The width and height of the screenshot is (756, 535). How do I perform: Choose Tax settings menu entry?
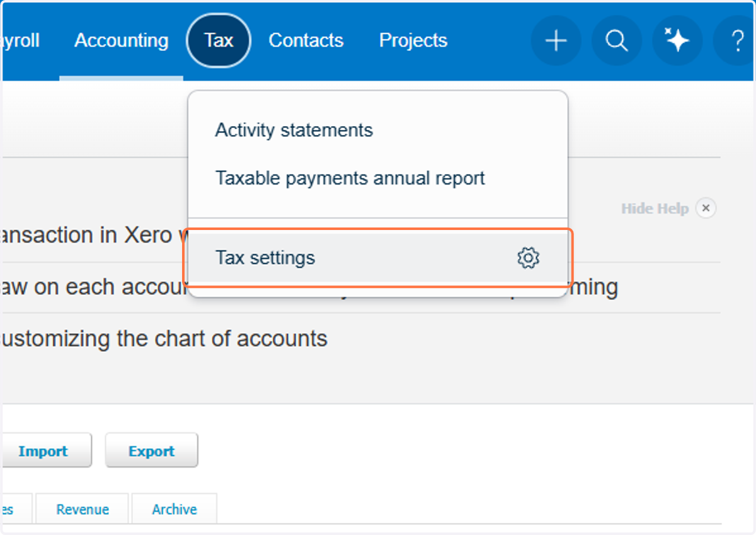click(x=378, y=258)
